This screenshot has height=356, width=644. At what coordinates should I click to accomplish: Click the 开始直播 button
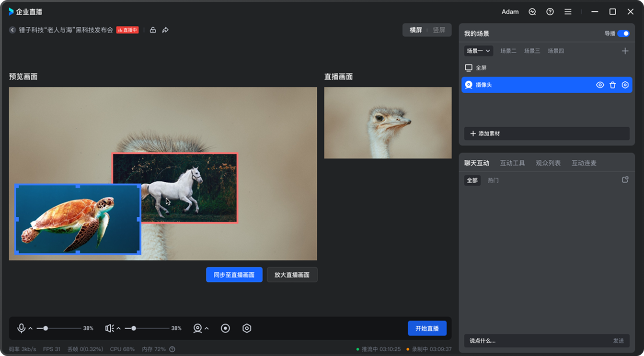pyautogui.click(x=427, y=328)
